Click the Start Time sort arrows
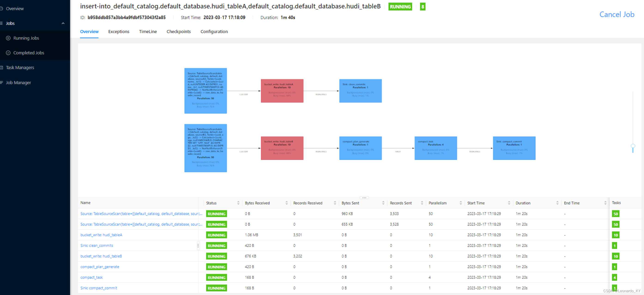Viewport: 644px width, 295px height. pyautogui.click(x=509, y=203)
